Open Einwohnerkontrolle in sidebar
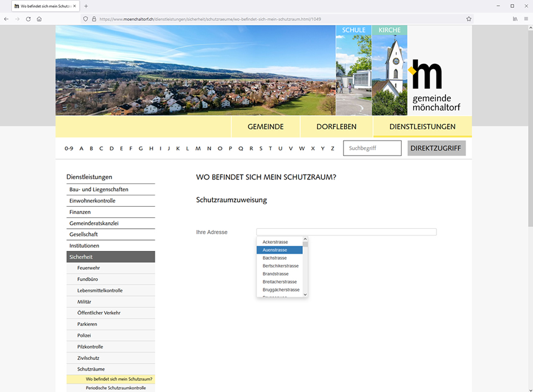Viewport: 533px width, 392px height. click(111, 201)
